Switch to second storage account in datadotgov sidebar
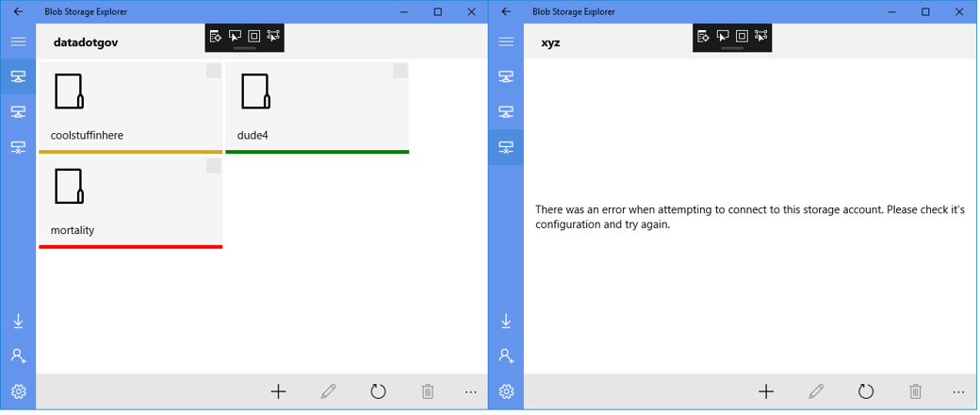This screenshot has width=980, height=415. [18, 112]
